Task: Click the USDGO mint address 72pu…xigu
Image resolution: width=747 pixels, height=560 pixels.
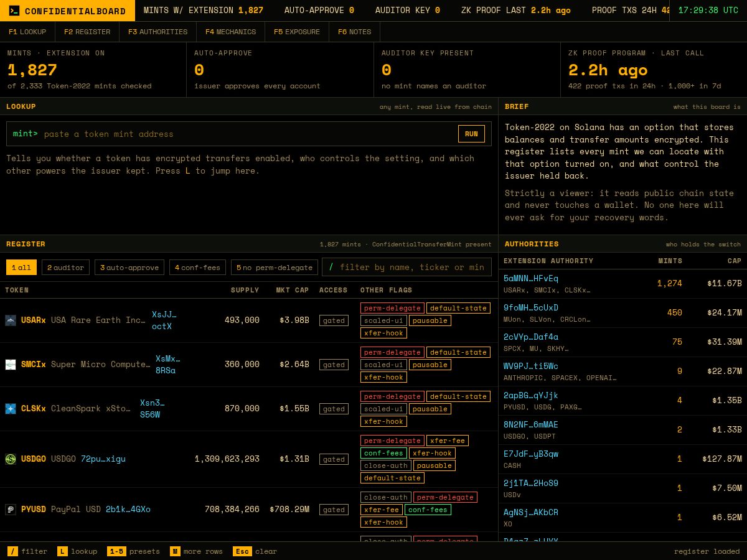Action: [x=103, y=459]
